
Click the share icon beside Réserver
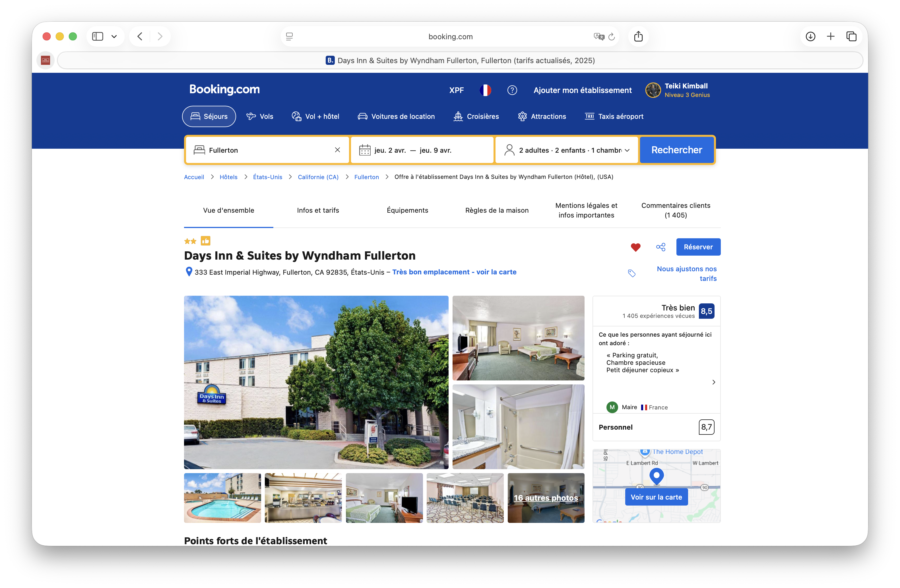[x=660, y=247]
